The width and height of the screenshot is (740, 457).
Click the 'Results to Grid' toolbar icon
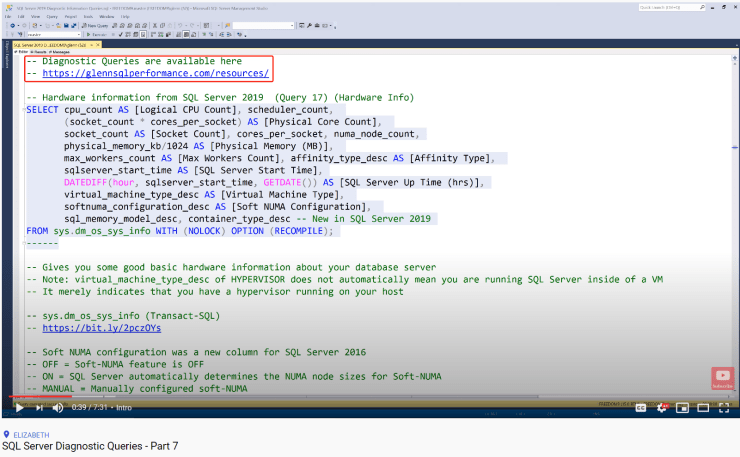186,34
